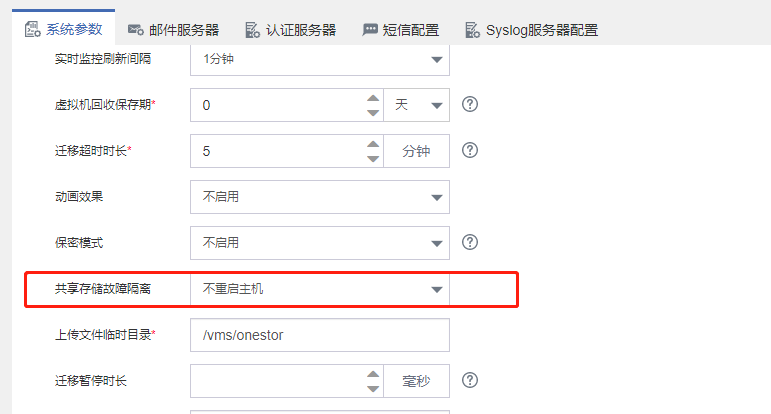Click the 短信配置 tab message icon

point(370,30)
